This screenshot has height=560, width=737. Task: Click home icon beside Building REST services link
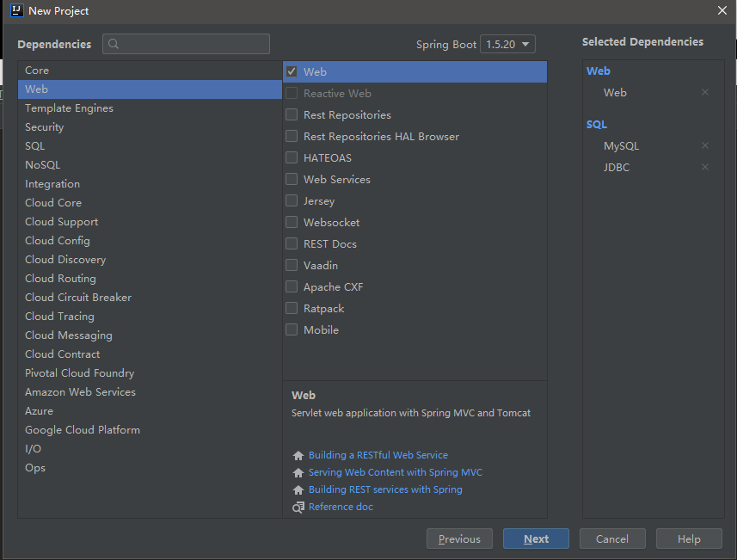click(x=298, y=490)
